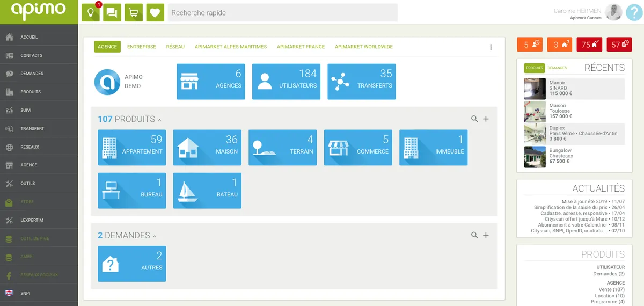Viewport: 644px width, 306px height.
Task: Open the three-dot options menu
Action: pyautogui.click(x=491, y=47)
